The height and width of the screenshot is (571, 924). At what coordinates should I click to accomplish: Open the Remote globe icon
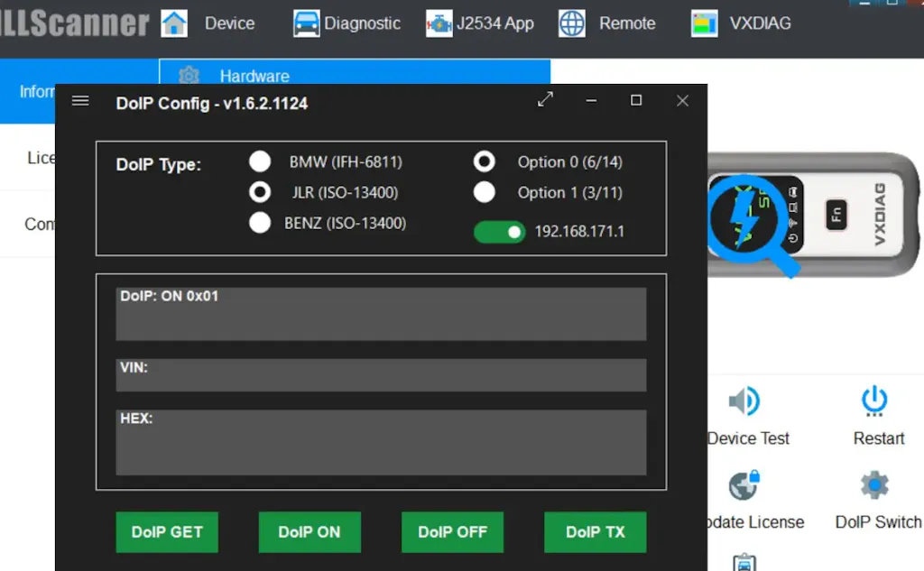pyautogui.click(x=572, y=23)
